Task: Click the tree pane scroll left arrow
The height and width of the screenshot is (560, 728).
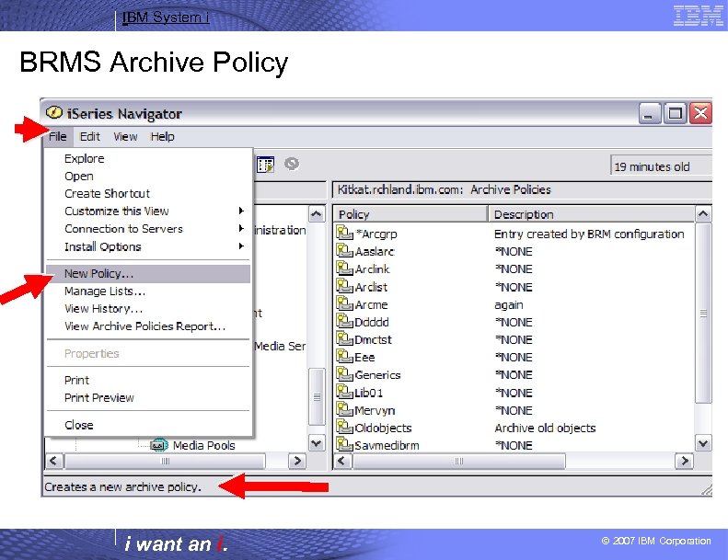Action: pos(53,461)
